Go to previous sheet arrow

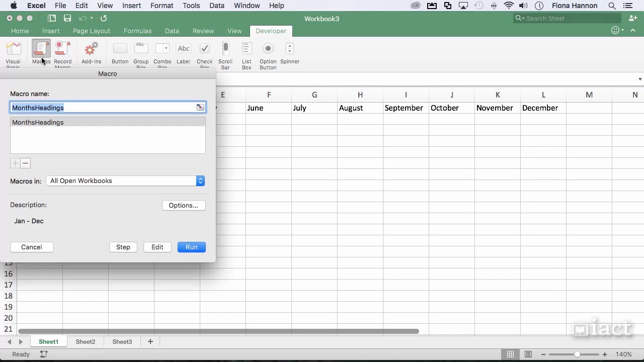tap(9, 341)
